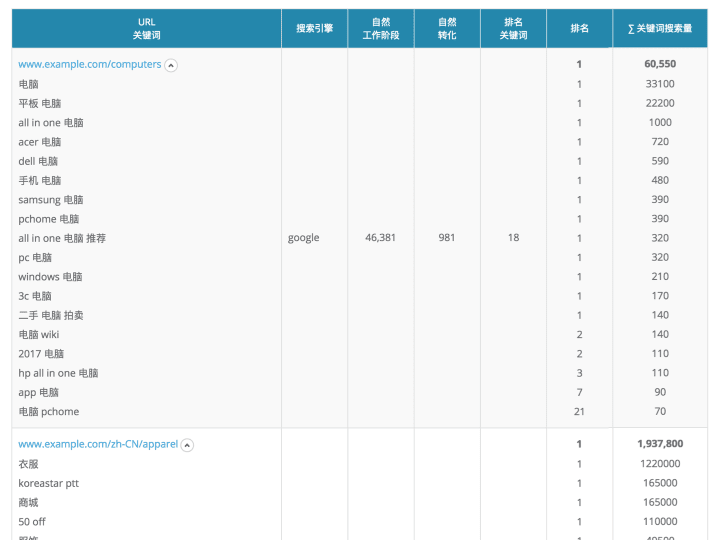
Task: Select keyword dell 电脑
Action: (38, 161)
